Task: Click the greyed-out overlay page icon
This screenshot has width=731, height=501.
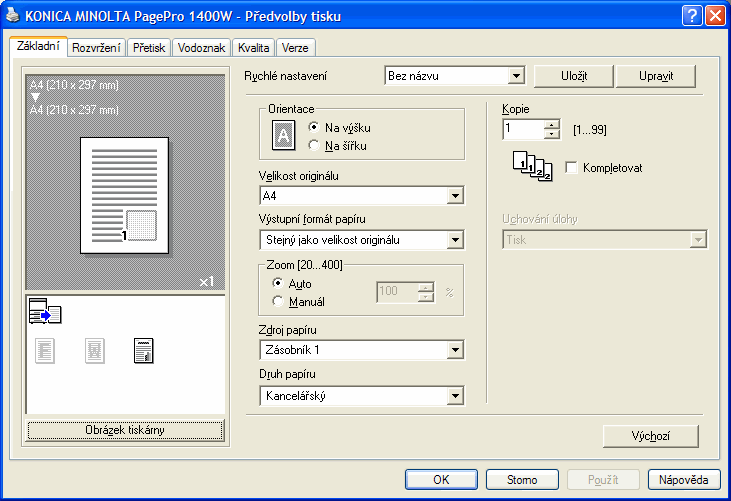Action: (x=45, y=350)
